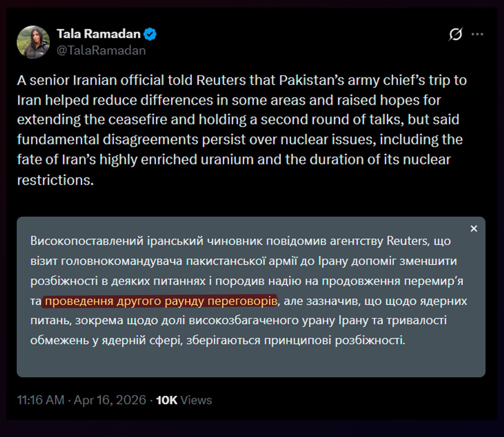504x437 pixels.
Task: Click the highlighted phrase in the translation
Action: pos(161,301)
